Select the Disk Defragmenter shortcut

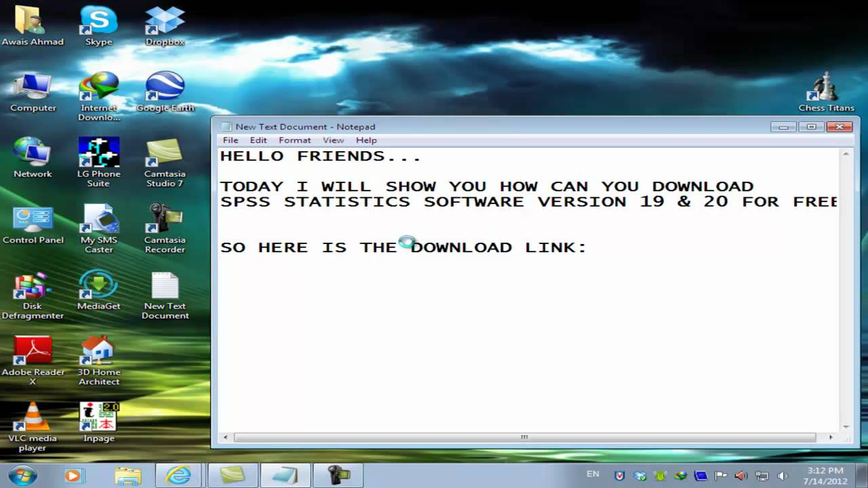tap(33, 295)
